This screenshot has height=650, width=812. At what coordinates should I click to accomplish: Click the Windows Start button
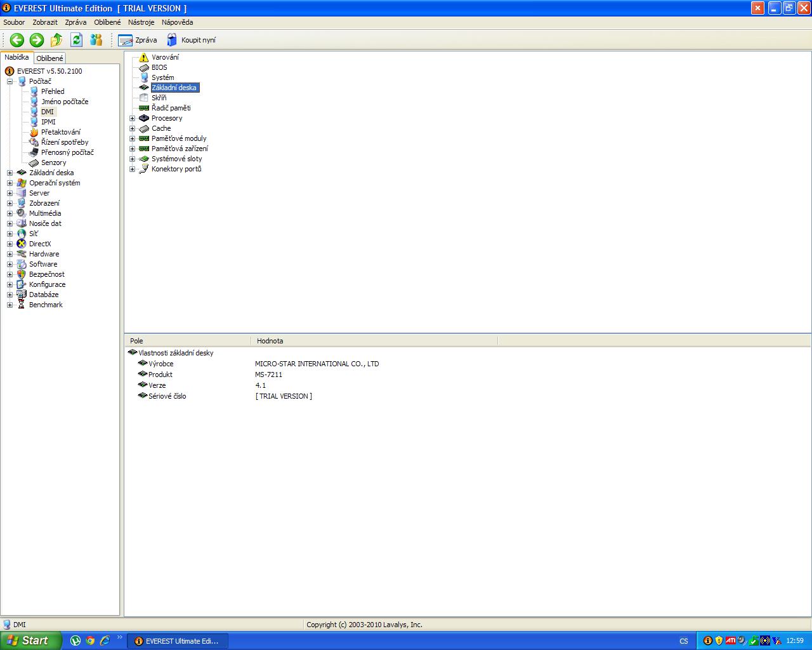[31, 640]
